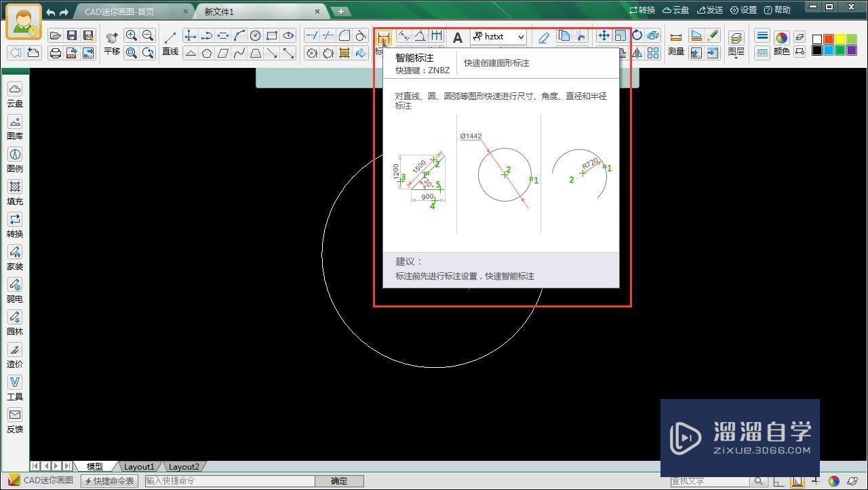868x490 pixels.
Task: Open 帮助 help in top menu
Action: (x=777, y=10)
